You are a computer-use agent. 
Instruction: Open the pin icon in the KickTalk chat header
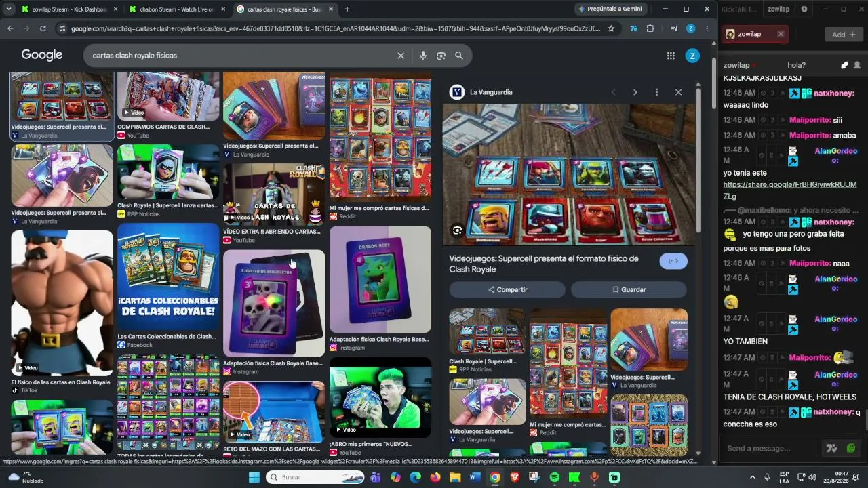844,65
